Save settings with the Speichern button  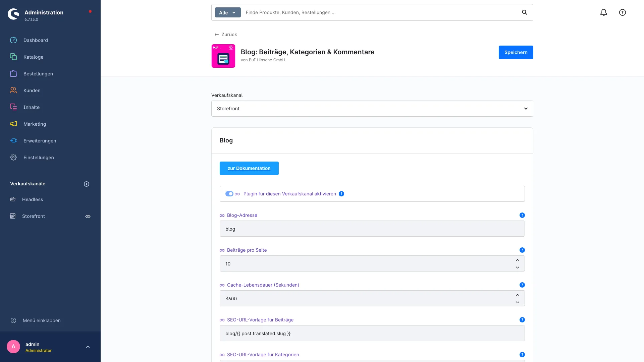click(516, 52)
